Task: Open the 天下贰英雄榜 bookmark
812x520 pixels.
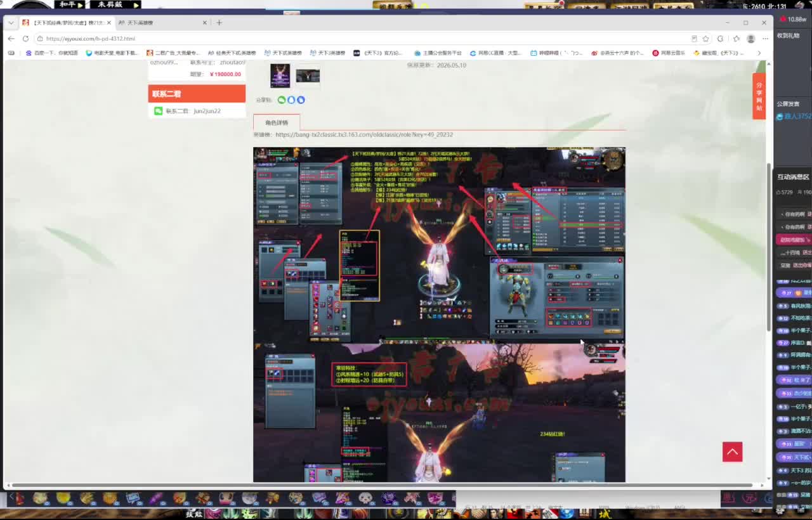Action: 283,53
